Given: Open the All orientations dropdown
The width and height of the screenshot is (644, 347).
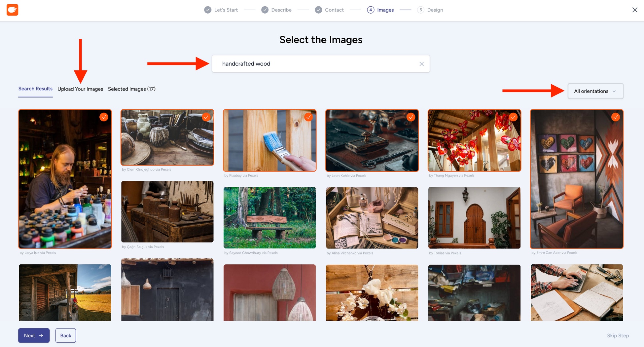Looking at the screenshot, I should [595, 91].
